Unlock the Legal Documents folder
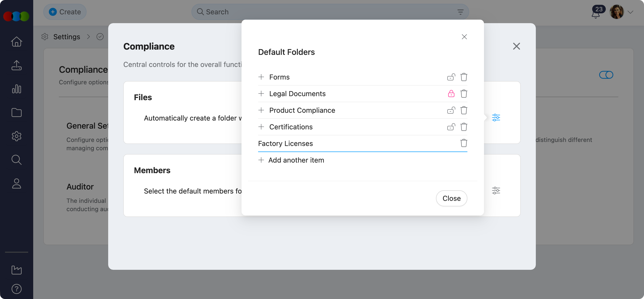The height and width of the screenshot is (299, 644). pyautogui.click(x=451, y=94)
